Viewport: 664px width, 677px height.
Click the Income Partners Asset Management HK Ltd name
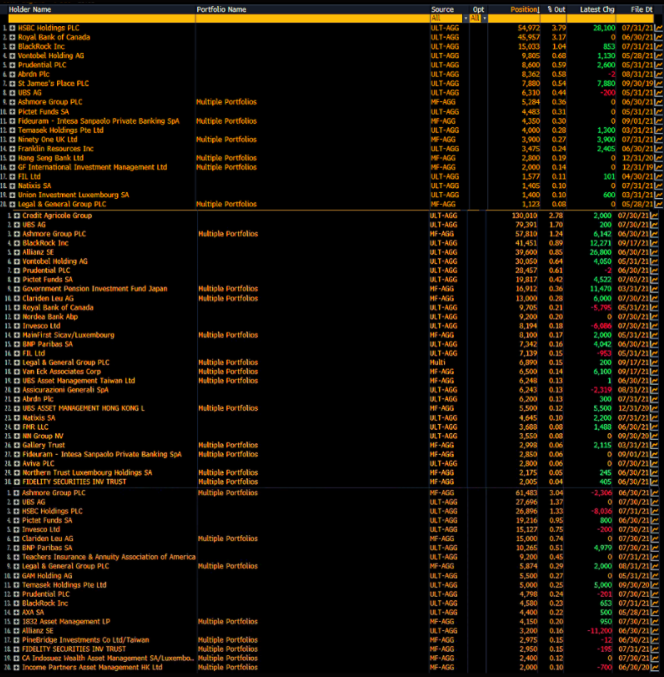click(x=92, y=668)
